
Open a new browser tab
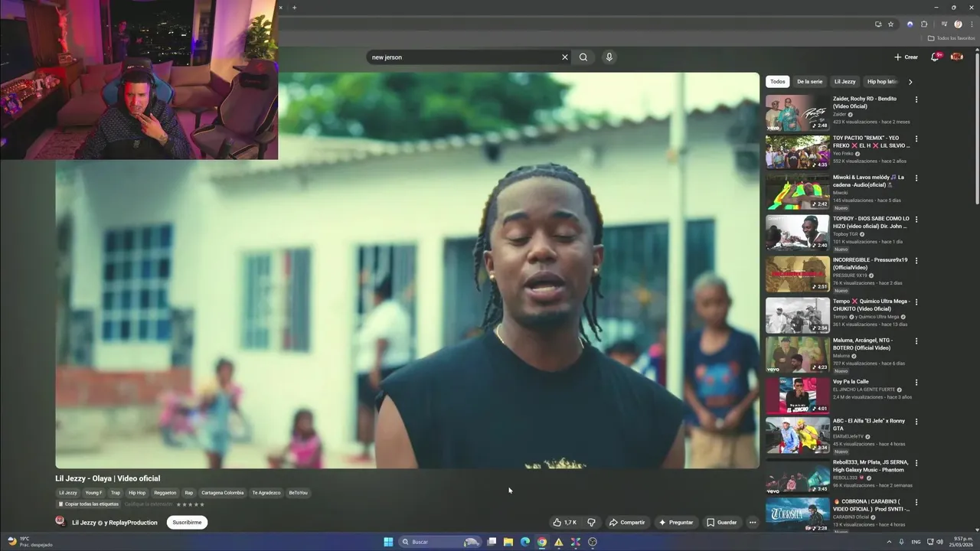tap(294, 8)
